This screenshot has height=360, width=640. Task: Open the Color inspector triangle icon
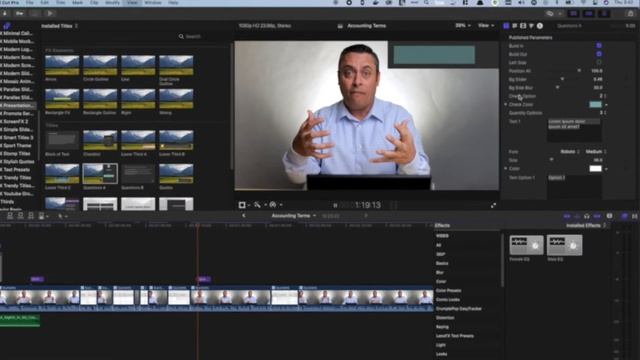point(531,26)
